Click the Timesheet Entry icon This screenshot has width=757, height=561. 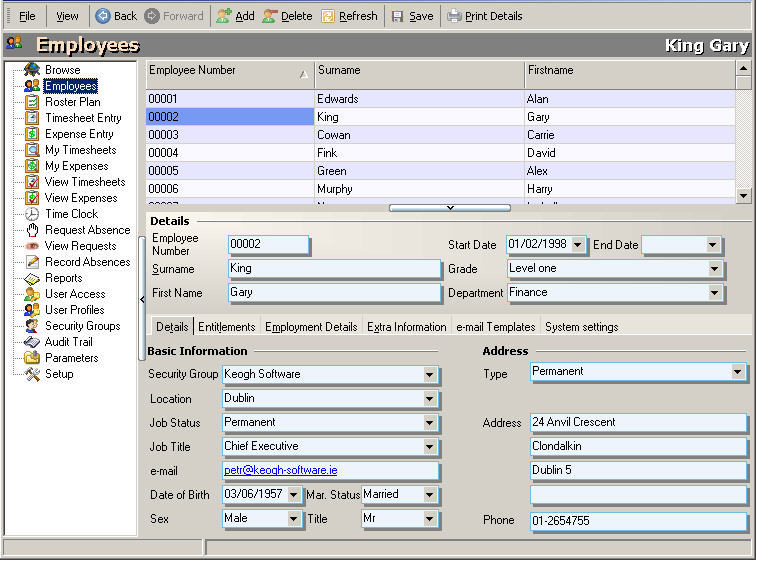tap(32, 117)
